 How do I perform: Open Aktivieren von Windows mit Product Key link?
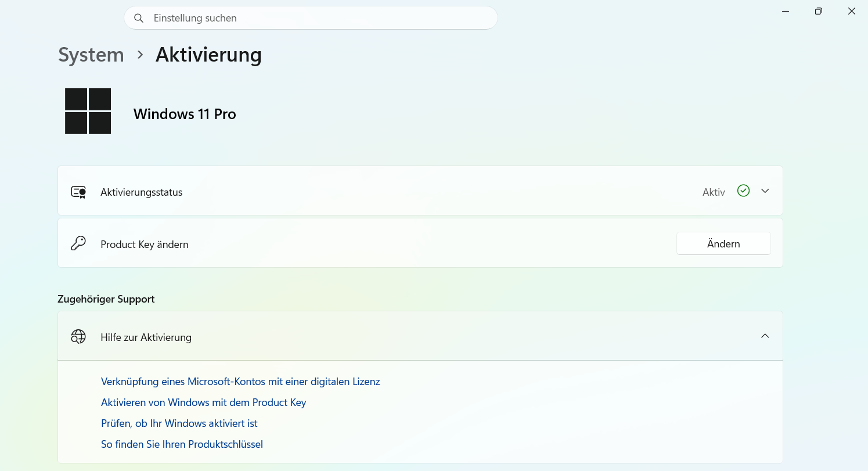click(x=203, y=402)
